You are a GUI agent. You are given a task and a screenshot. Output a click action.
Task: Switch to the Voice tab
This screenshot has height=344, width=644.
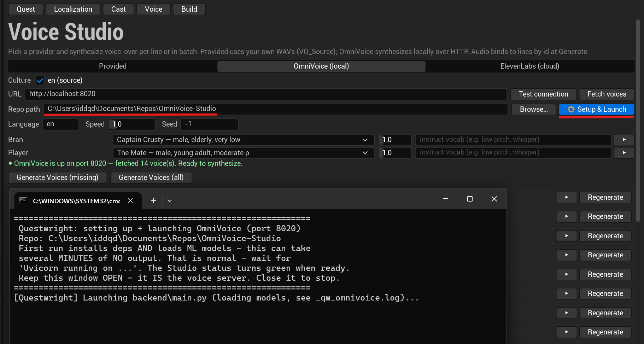(x=153, y=9)
